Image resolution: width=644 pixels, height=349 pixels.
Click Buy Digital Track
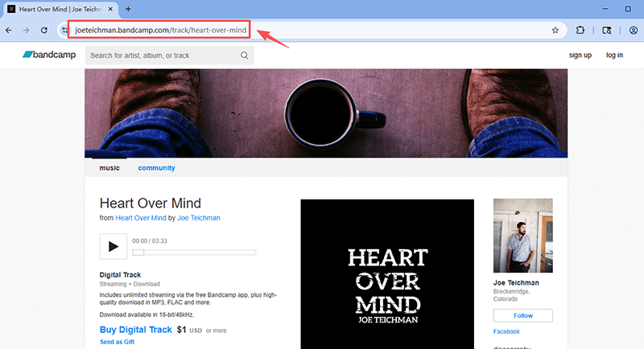[x=135, y=330]
